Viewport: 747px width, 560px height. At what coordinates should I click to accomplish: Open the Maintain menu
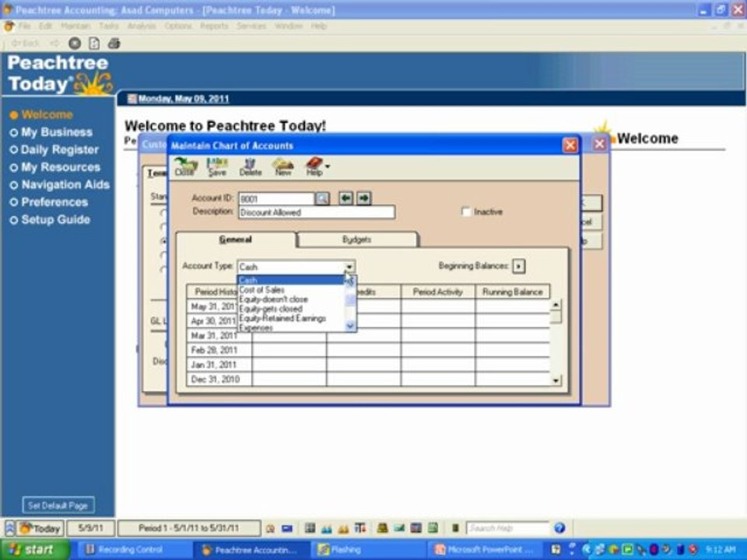[x=75, y=26]
